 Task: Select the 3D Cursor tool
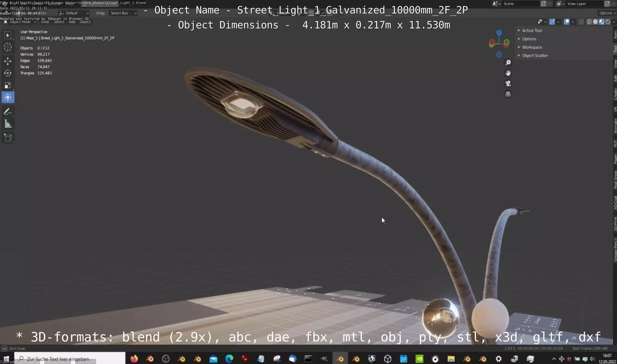point(8,47)
